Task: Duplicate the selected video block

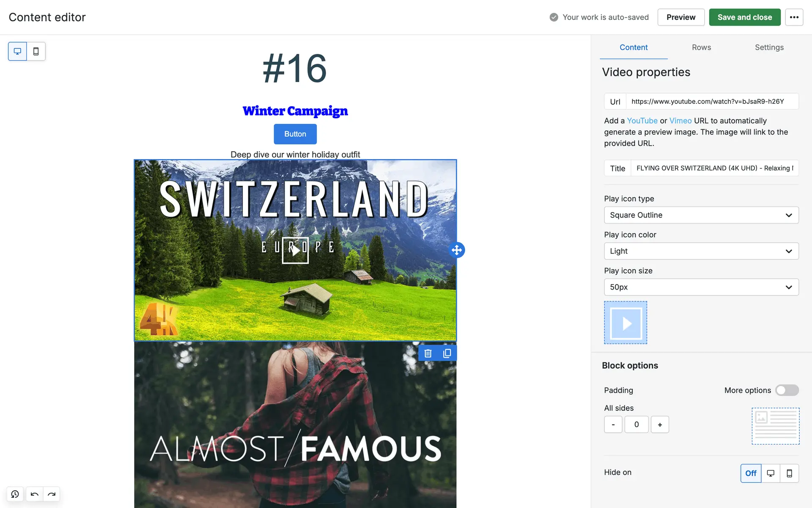Action: (447, 353)
